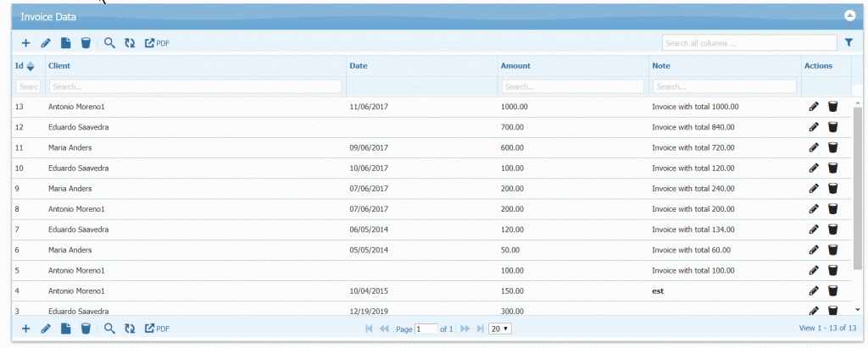Export to PDF from the top toolbar

(x=157, y=42)
